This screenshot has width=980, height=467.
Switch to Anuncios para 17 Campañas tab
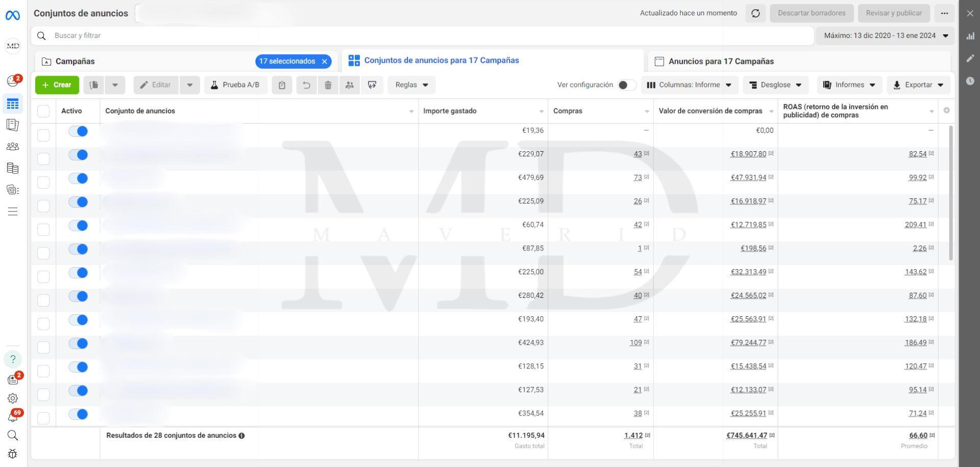click(721, 61)
